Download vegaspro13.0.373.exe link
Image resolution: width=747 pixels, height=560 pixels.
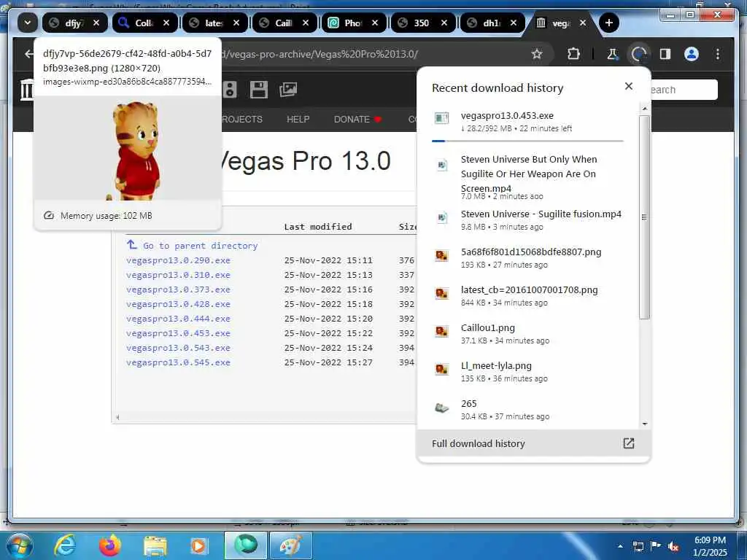pyautogui.click(x=178, y=289)
